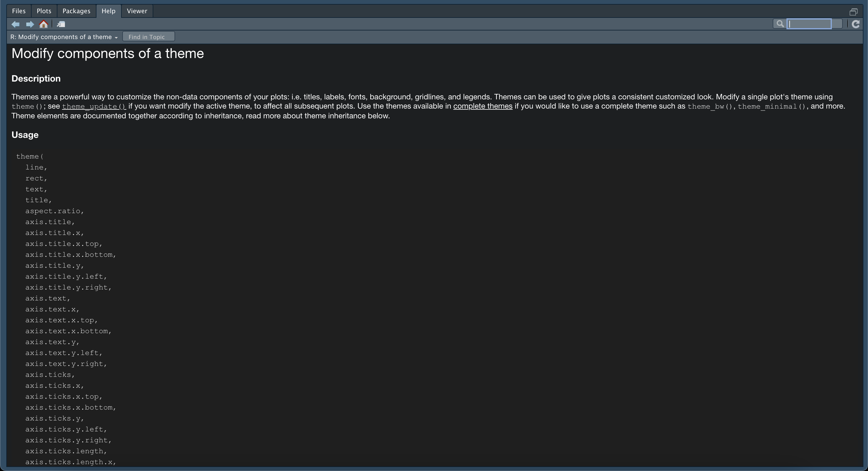Click theme_bw() in the description

pos(710,107)
